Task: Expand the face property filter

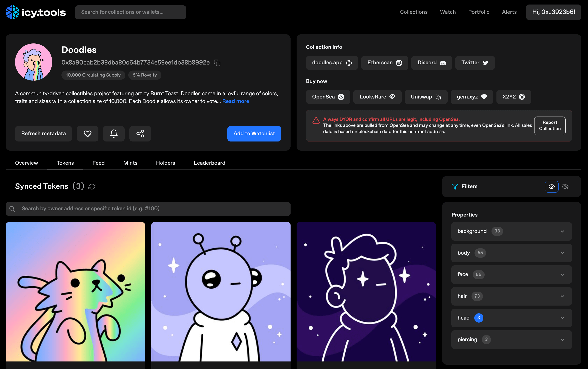Action: coord(511,274)
